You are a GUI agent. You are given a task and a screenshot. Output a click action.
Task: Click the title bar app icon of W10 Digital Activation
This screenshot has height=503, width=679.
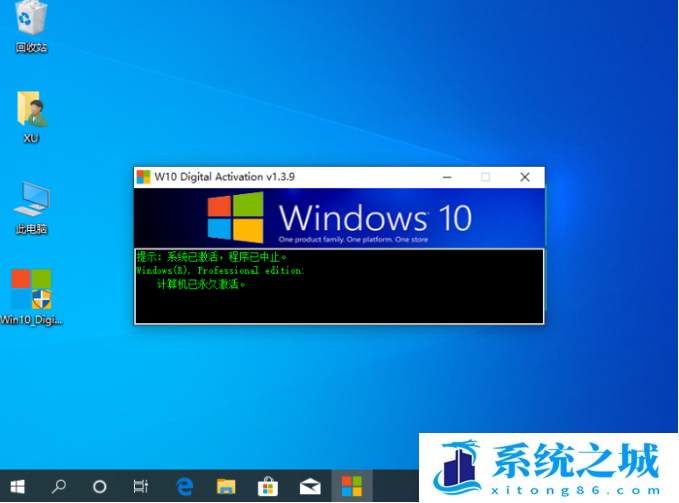tap(143, 177)
